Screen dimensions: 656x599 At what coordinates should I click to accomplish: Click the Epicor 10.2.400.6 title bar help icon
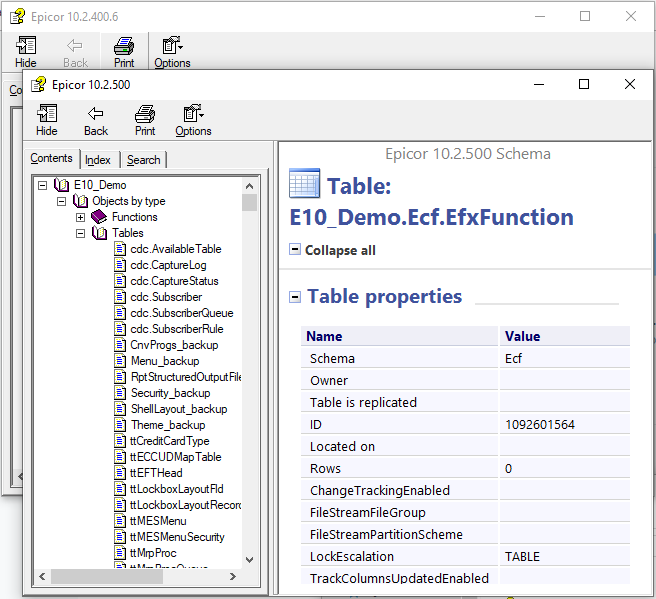coord(17,16)
